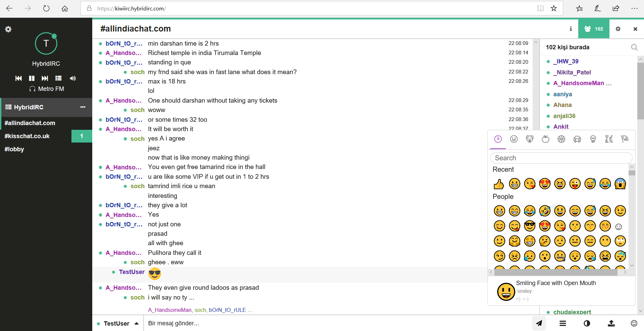Toggle the 102 users list panel

point(594,29)
